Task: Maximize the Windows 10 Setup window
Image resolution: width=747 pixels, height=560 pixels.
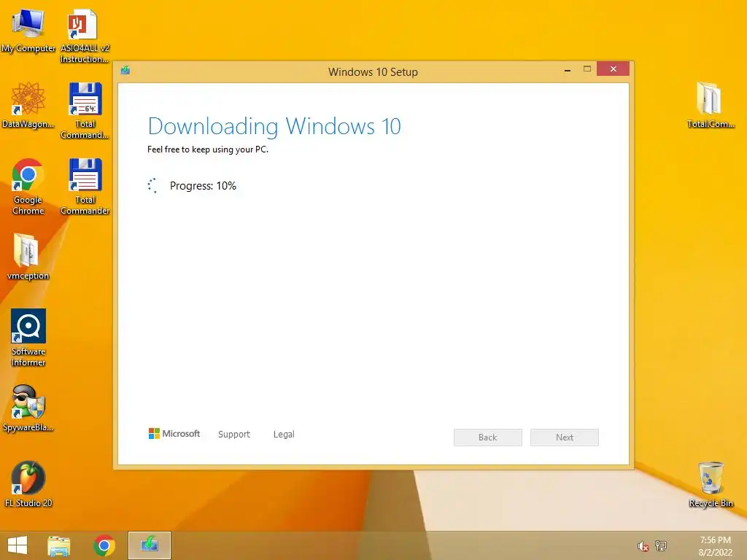Action: pyautogui.click(x=587, y=69)
